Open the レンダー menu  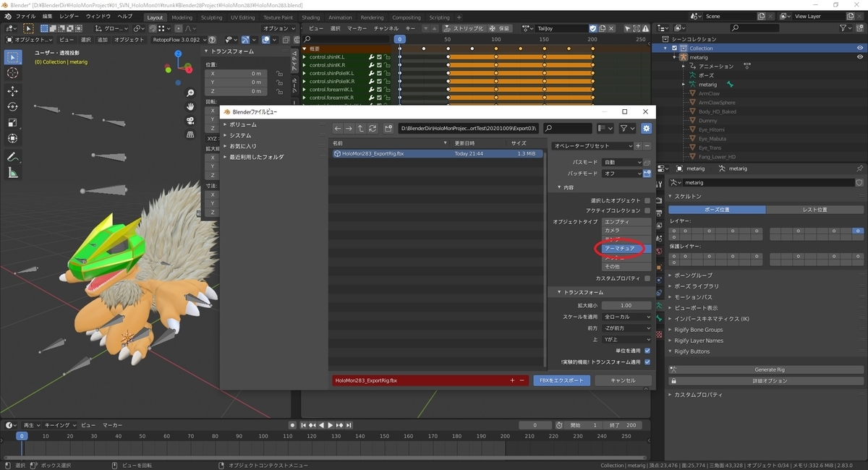pyautogui.click(x=69, y=16)
